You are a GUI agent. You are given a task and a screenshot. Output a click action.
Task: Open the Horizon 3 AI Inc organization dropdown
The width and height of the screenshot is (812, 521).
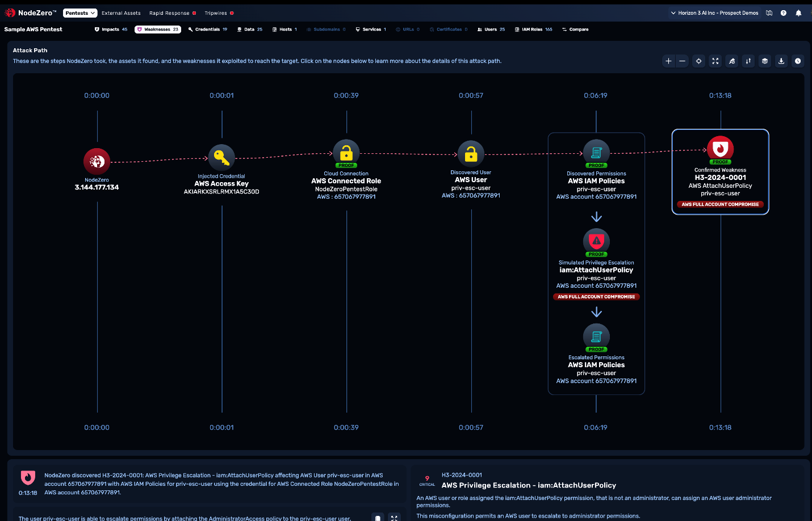tap(714, 13)
